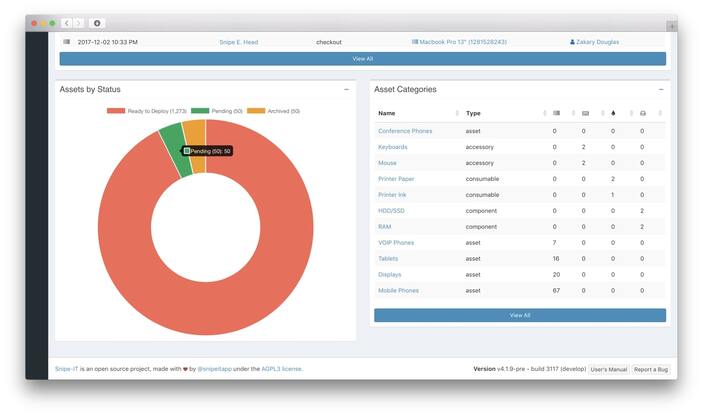Viewport: 703px width, 416px height.
Task: Collapse the Assets by Status panel
Action: click(x=346, y=89)
